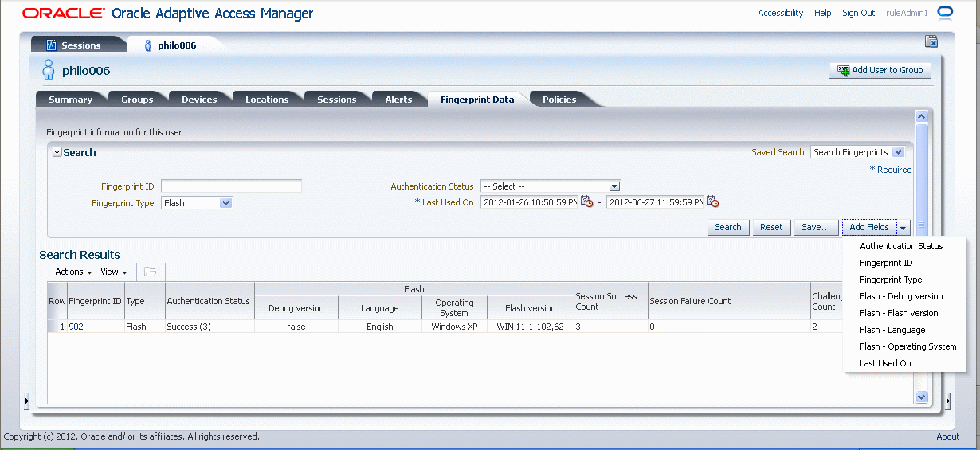Click the scroll down arrow of panel
Image resolution: width=980 pixels, height=450 pixels.
point(921,396)
